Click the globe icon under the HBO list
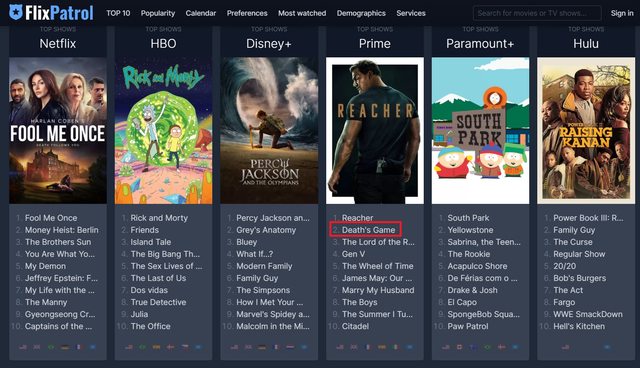 tap(198, 347)
